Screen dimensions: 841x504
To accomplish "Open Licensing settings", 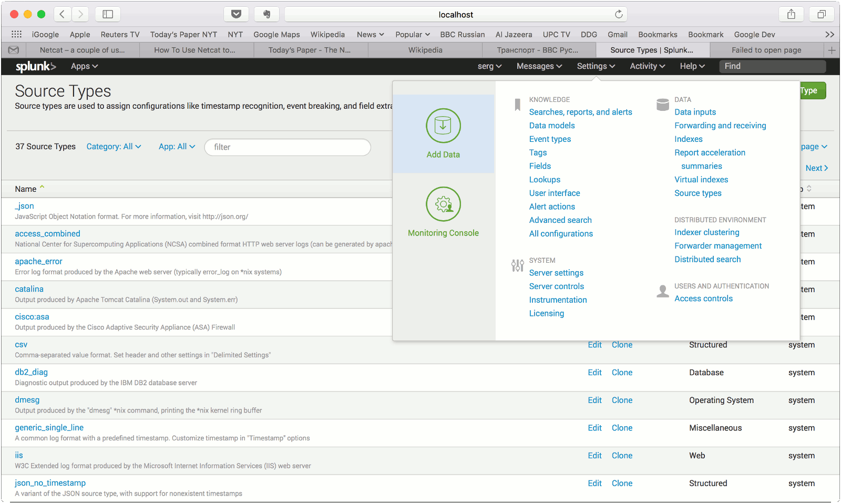I will [546, 313].
